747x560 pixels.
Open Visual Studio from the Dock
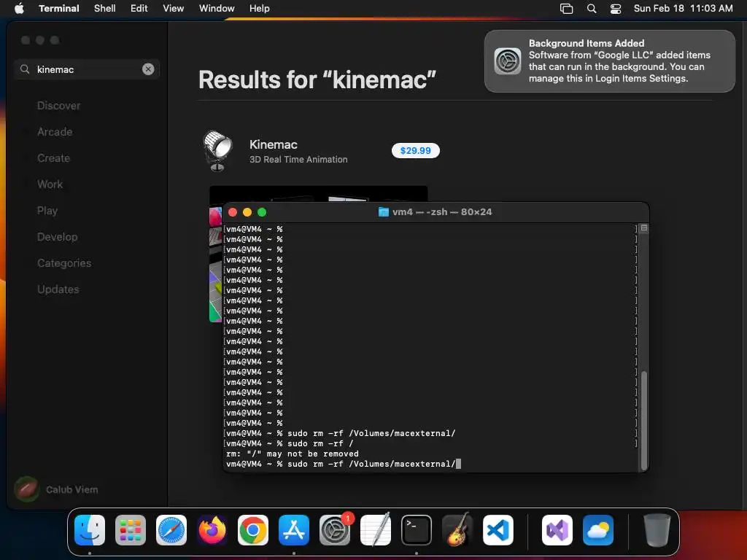[x=557, y=530]
